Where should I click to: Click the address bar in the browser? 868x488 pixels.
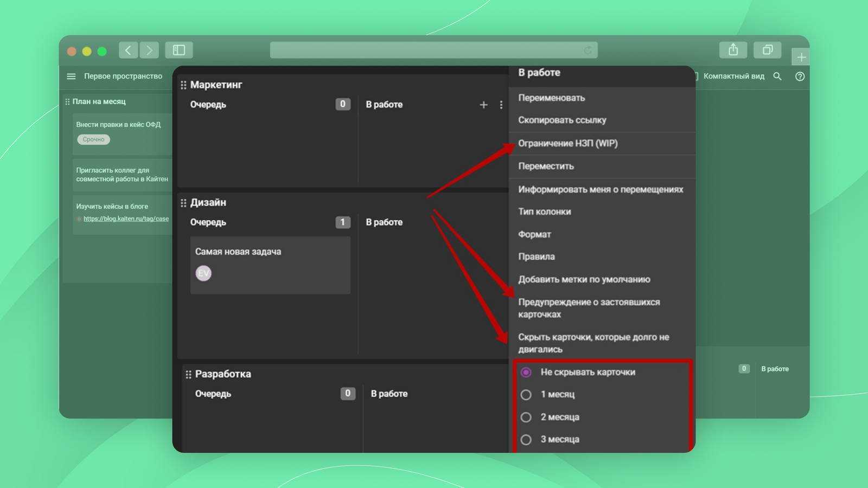[434, 50]
